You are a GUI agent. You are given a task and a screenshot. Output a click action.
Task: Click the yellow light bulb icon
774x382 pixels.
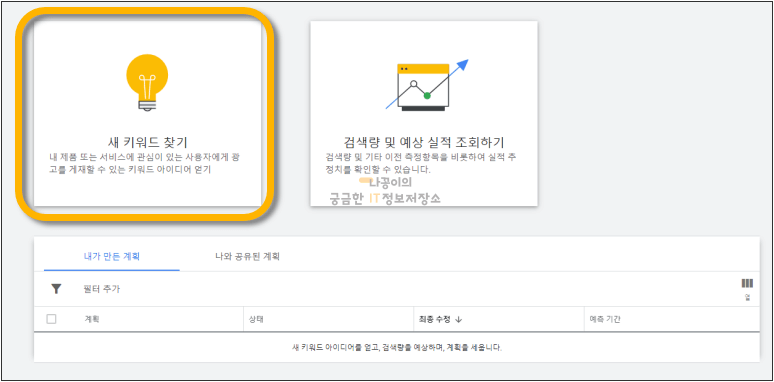(147, 83)
